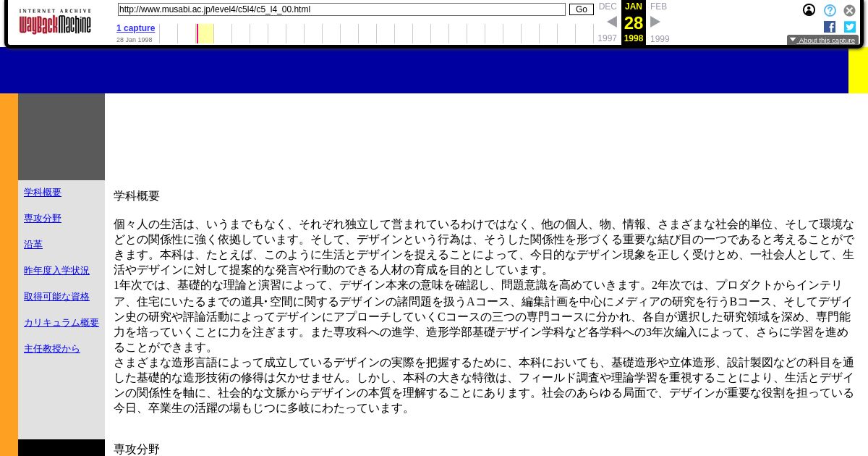The height and width of the screenshot is (456, 868).
Task: Open the カリキュラム概要 sidebar link
Action: 61,323
